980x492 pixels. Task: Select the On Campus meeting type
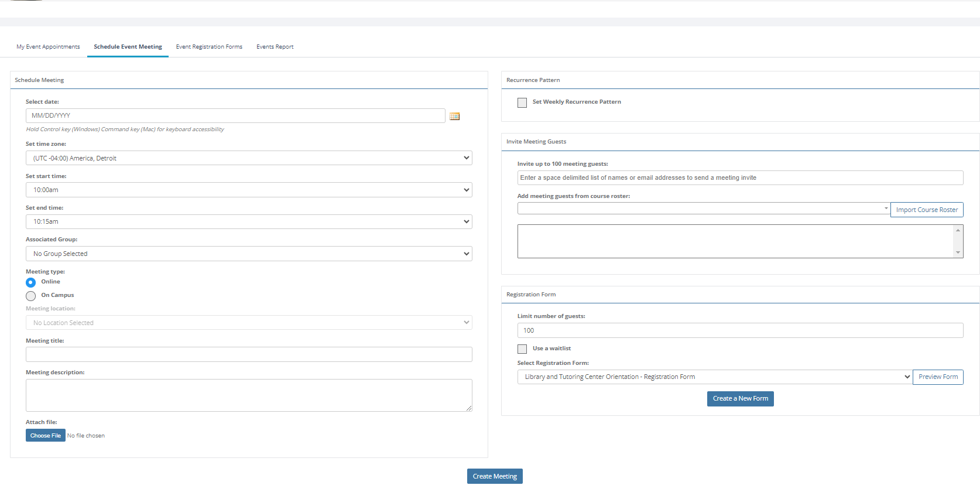tap(31, 296)
